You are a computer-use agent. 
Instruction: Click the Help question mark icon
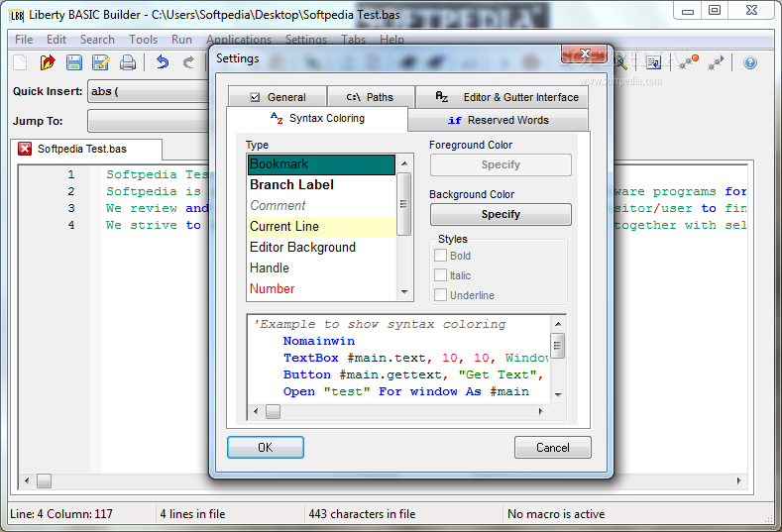[750, 62]
